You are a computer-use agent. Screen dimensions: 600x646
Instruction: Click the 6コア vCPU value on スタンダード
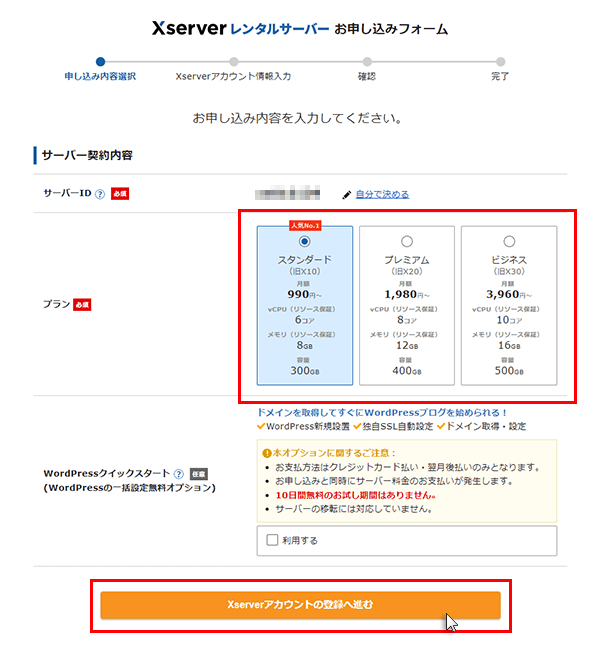pyautogui.click(x=305, y=320)
